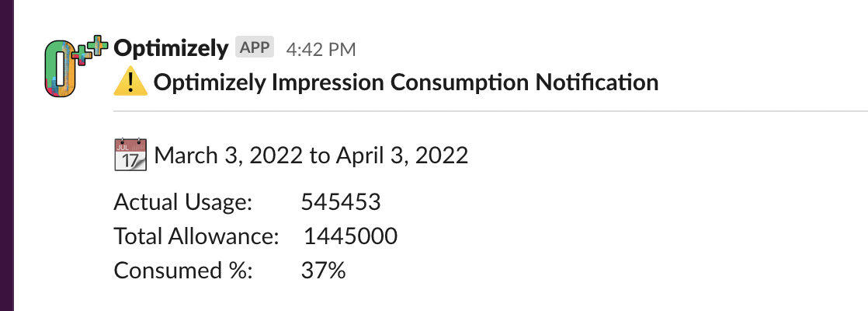868x311 pixels.
Task: Click the start date "March 3, 2022"
Action: pos(228,155)
